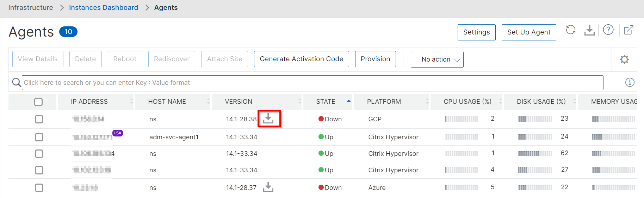Viewport: 644px width, 198px height.
Task: Click the disk usage bar showing 24
Action: [x=535, y=137]
